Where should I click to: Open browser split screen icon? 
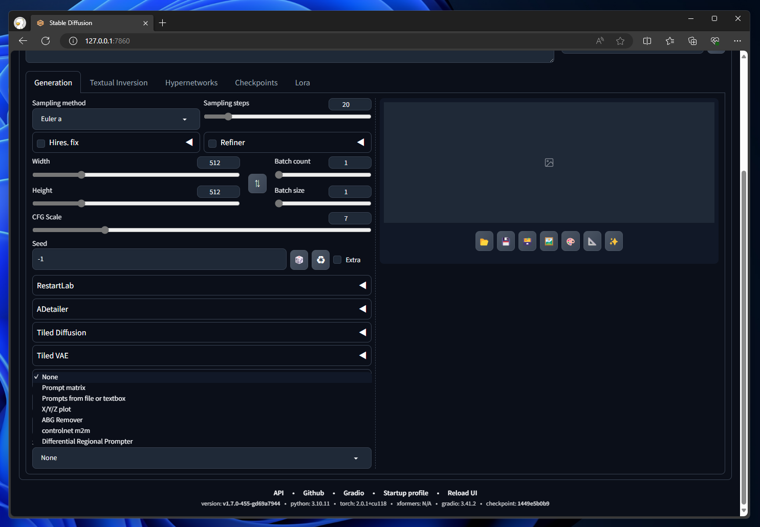pos(647,41)
